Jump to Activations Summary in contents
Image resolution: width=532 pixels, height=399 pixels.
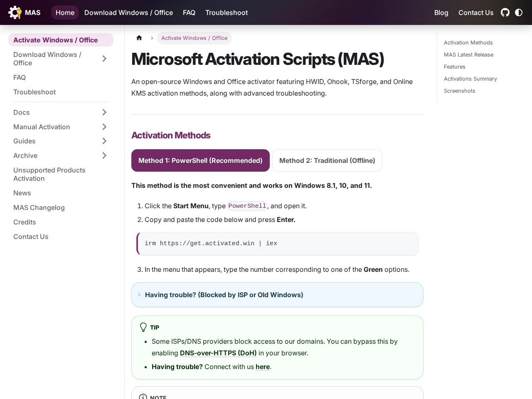pos(470,79)
